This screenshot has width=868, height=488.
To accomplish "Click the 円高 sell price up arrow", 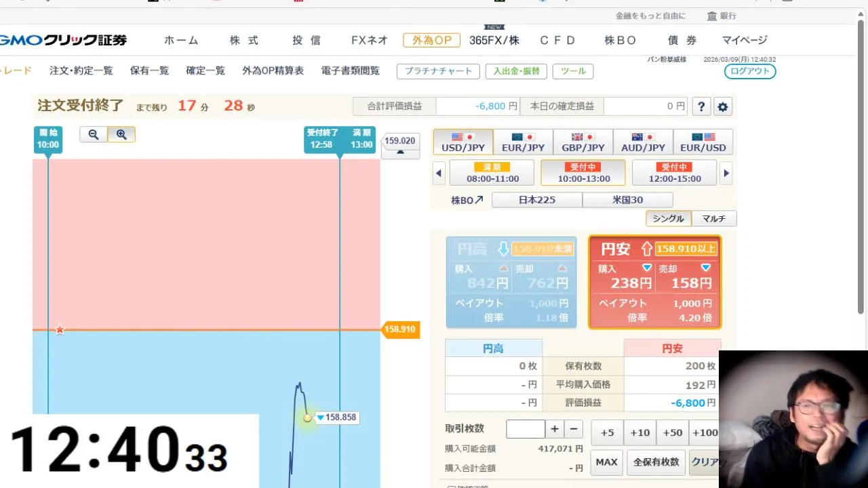I will click(562, 268).
